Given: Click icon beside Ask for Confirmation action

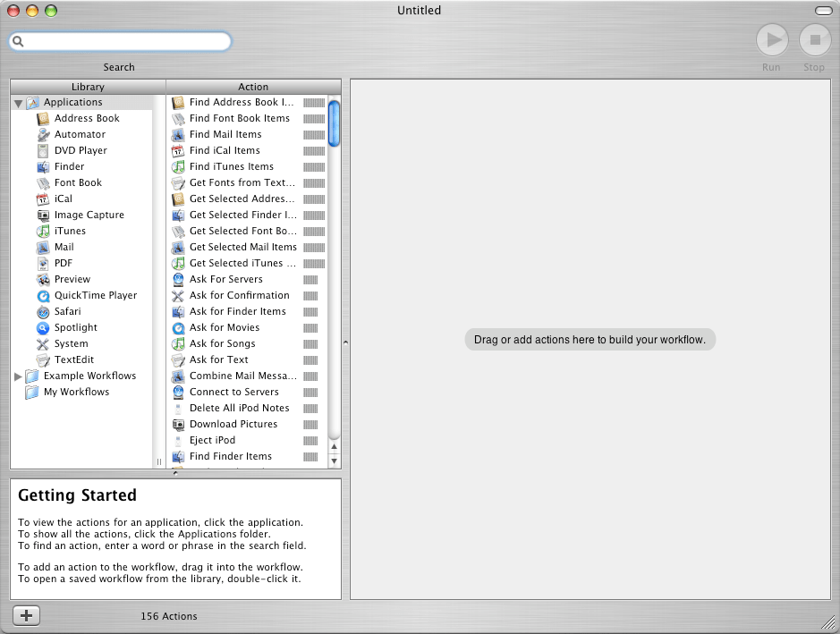Looking at the screenshot, I should 178,295.
